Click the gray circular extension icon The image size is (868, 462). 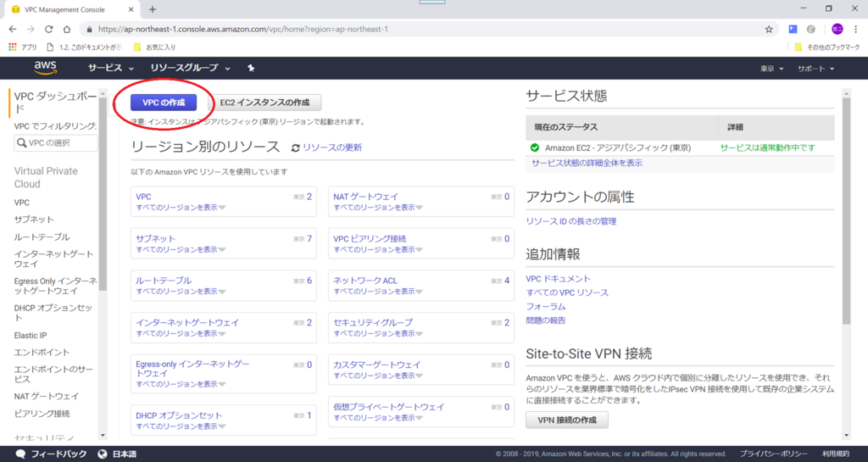click(x=811, y=30)
